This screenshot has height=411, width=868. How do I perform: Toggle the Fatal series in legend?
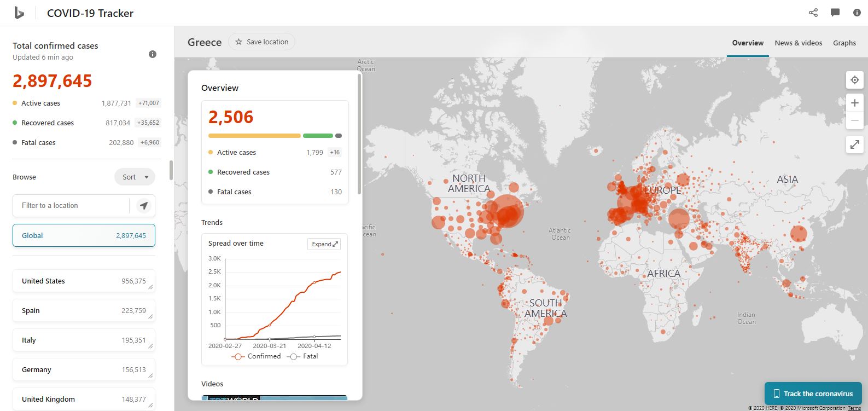tap(303, 356)
